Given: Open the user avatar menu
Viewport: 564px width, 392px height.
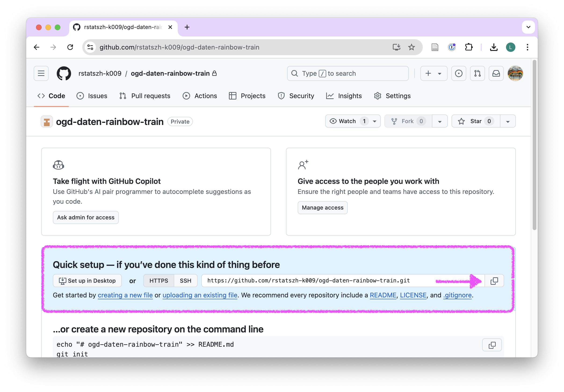Looking at the screenshot, I should [x=515, y=73].
